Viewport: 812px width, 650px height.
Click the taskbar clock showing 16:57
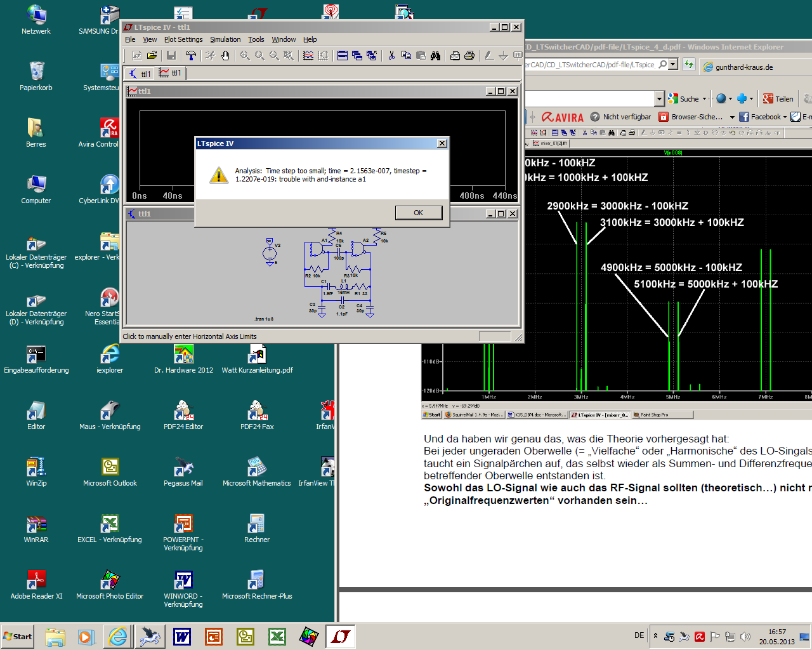tap(777, 637)
